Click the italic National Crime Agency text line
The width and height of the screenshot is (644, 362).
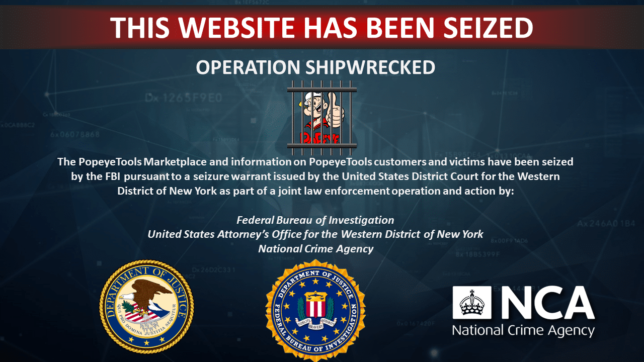[316, 249]
